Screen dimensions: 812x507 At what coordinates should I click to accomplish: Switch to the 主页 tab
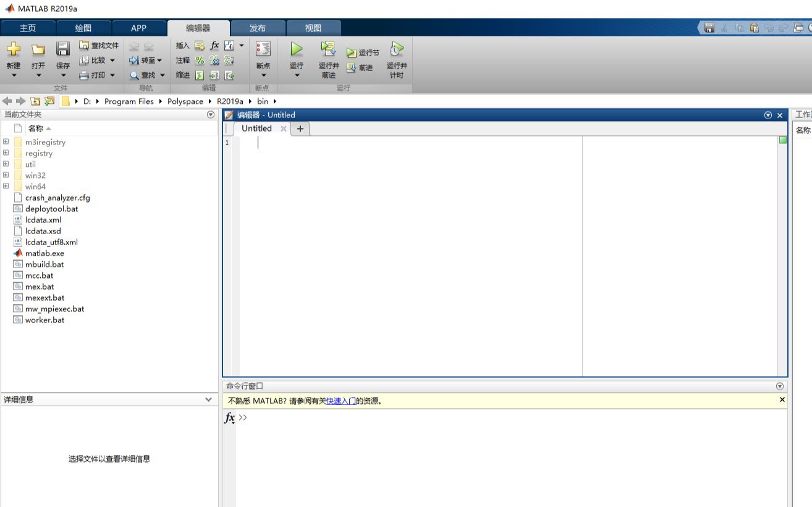(x=28, y=28)
